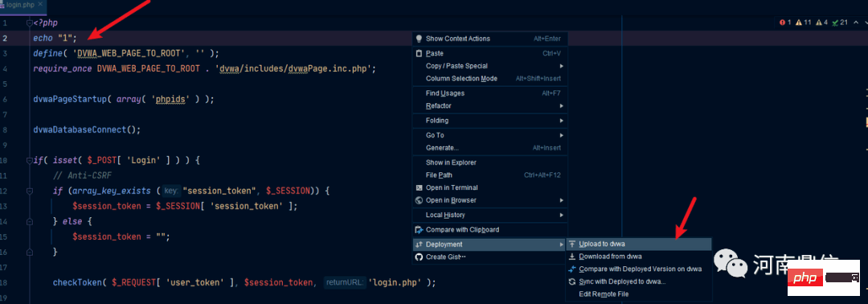Collapse the php opening tag fold marker

pyautogui.click(x=29, y=23)
